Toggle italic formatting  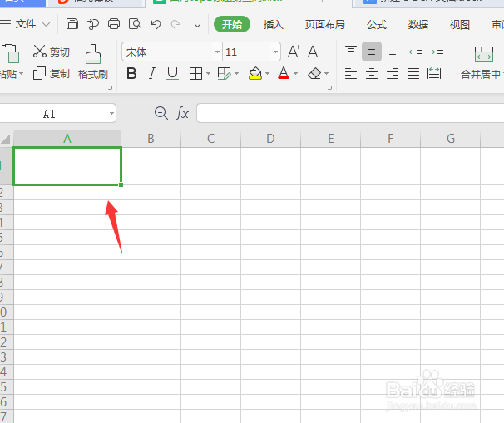pos(151,74)
